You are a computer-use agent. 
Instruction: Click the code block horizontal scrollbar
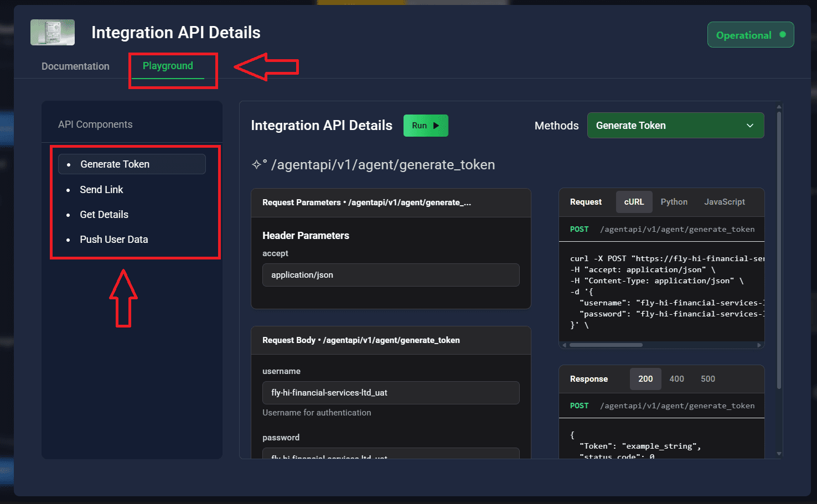[x=606, y=345]
